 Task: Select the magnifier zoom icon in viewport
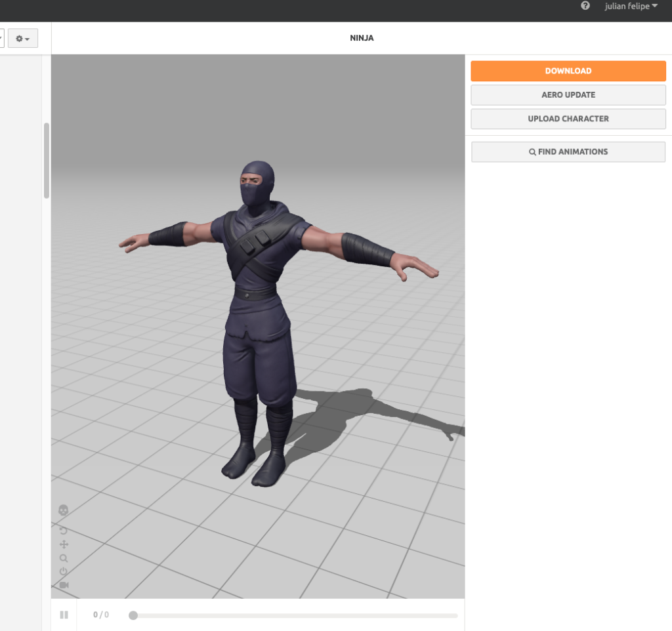pos(64,558)
